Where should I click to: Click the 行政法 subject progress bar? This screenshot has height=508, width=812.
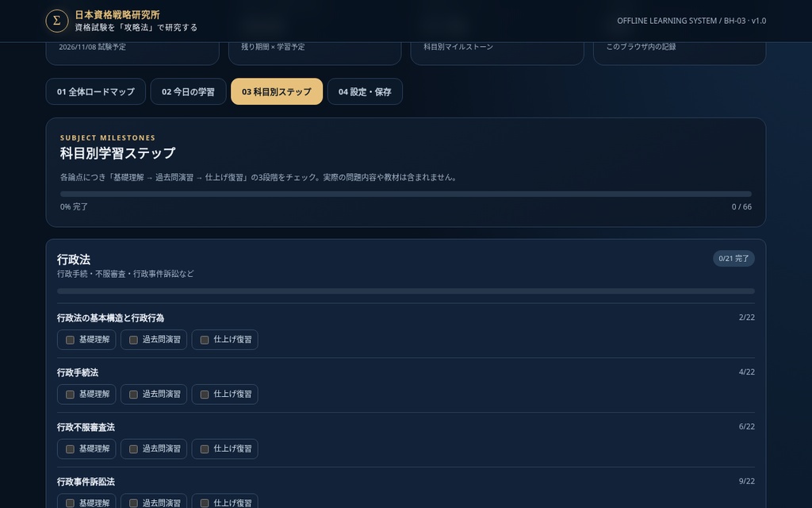coord(406,291)
